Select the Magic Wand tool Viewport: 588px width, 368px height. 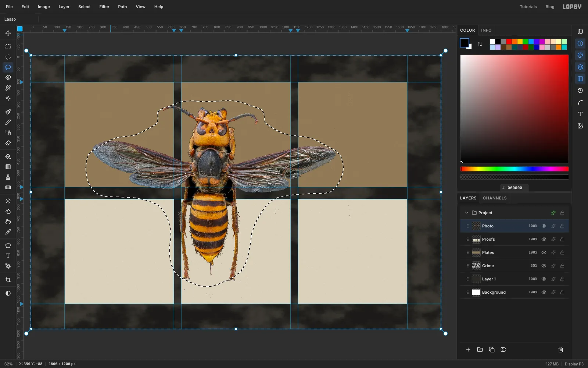tap(8, 88)
